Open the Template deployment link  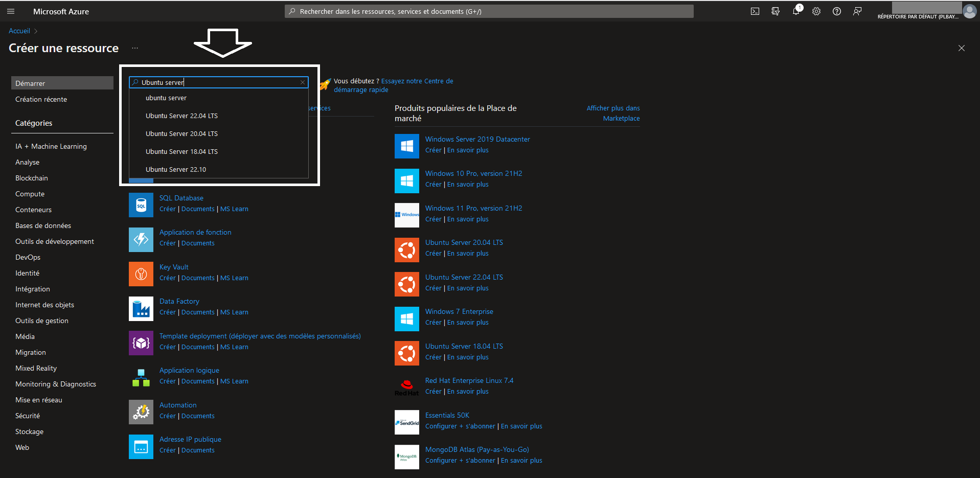coord(260,336)
